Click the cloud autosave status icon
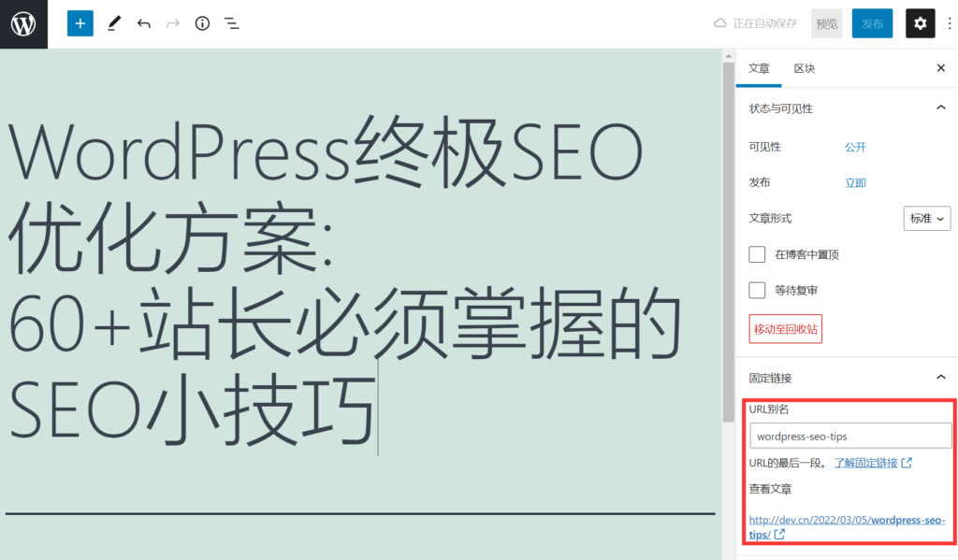This screenshot has width=958, height=560. point(720,23)
